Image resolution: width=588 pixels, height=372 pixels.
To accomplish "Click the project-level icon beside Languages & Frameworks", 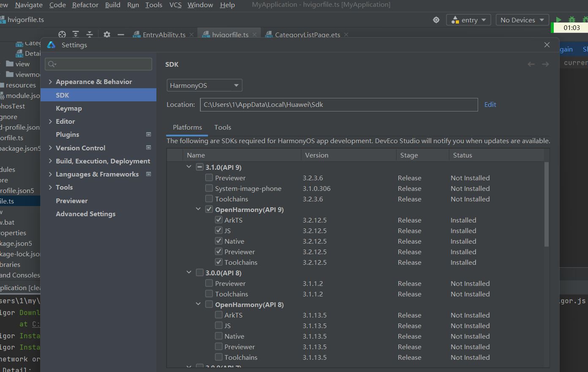I will coord(148,174).
